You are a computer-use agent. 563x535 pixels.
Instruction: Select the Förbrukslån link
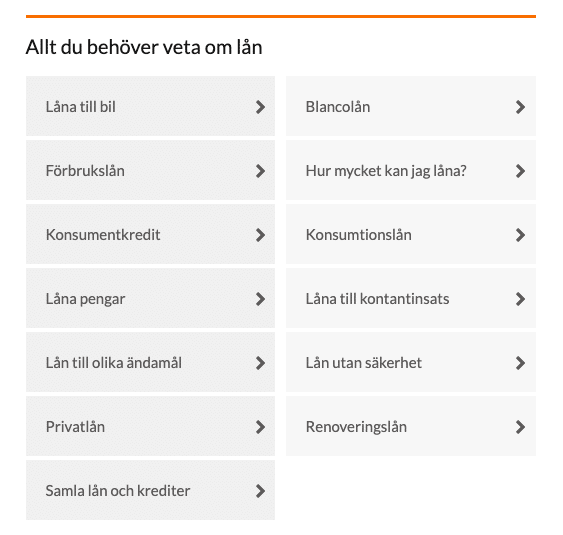[x=150, y=170]
